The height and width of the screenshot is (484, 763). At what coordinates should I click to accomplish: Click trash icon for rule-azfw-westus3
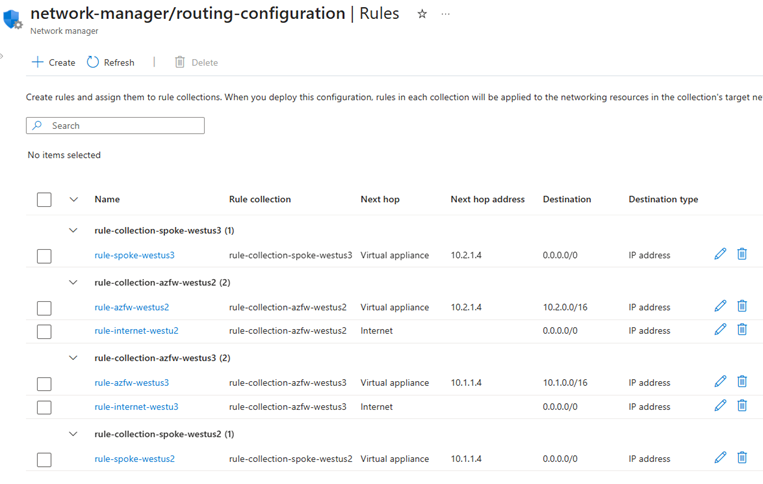742,382
